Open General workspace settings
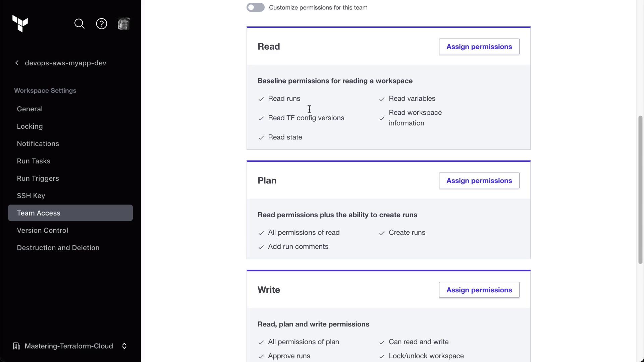 30,109
